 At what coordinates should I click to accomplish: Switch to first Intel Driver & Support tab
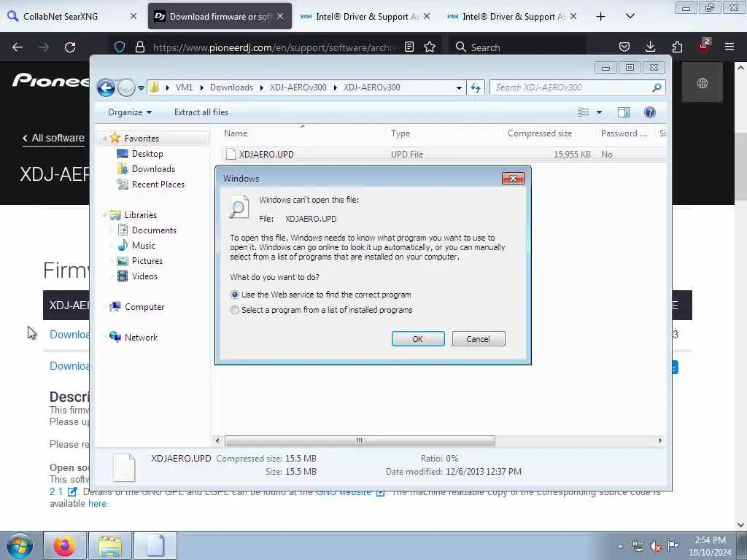click(365, 17)
